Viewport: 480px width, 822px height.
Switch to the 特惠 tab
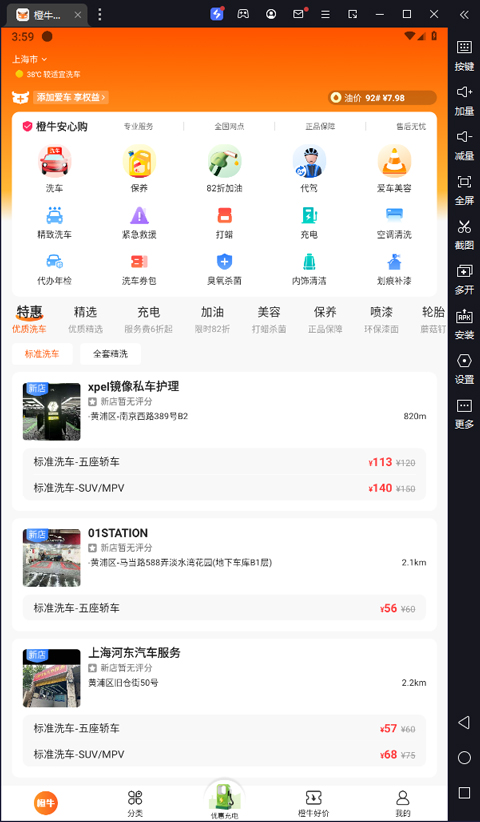point(29,320)
